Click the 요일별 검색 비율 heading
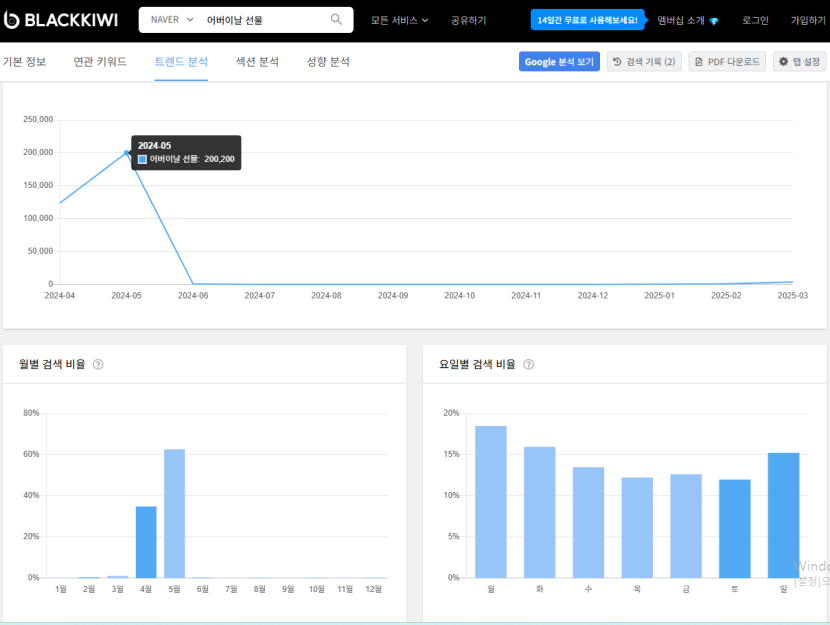830x625 pixels. 477,364
